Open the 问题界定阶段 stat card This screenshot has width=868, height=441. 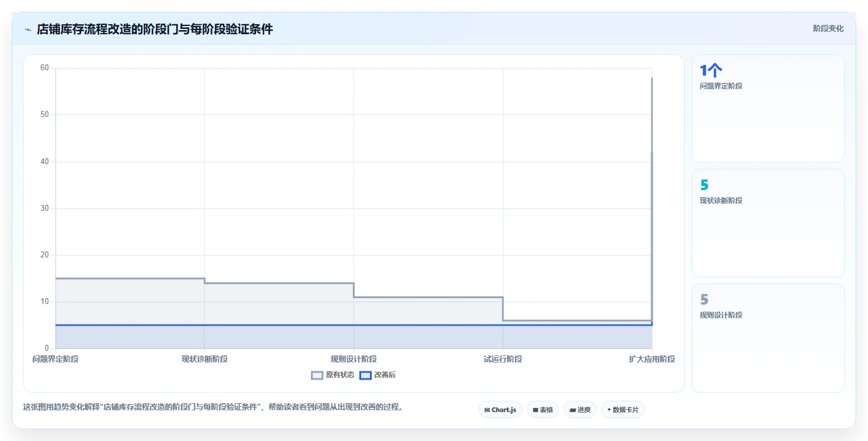(x=768, y=109)
